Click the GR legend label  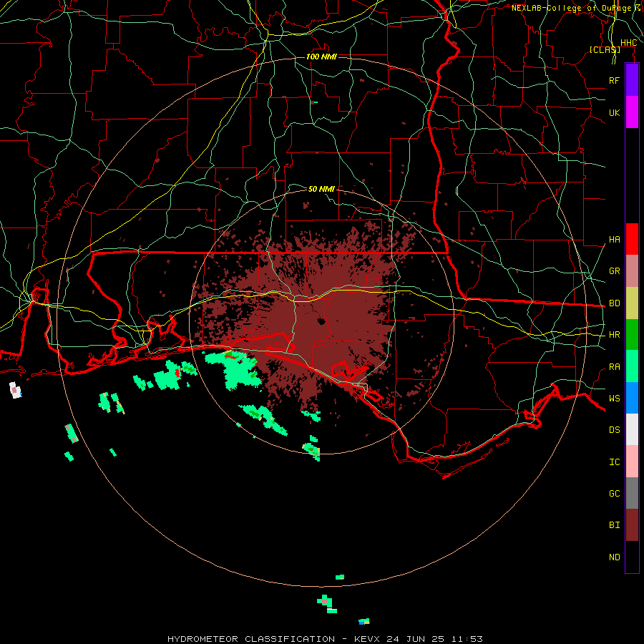coord(614,271)
